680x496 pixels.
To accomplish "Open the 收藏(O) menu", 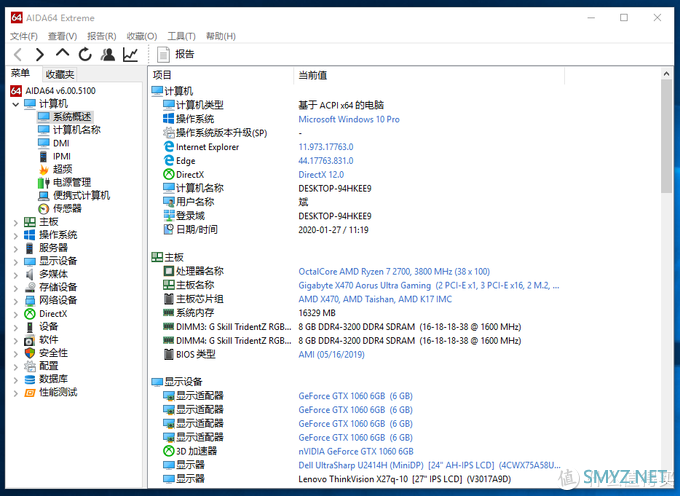I will [x=141, y=36].
